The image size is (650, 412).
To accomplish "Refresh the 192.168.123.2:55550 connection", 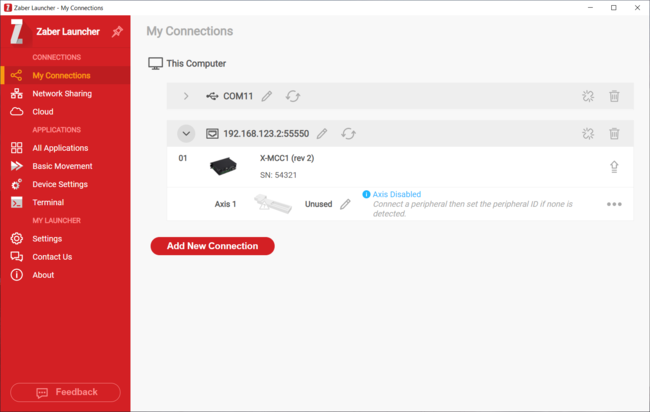I will [348, 133].
